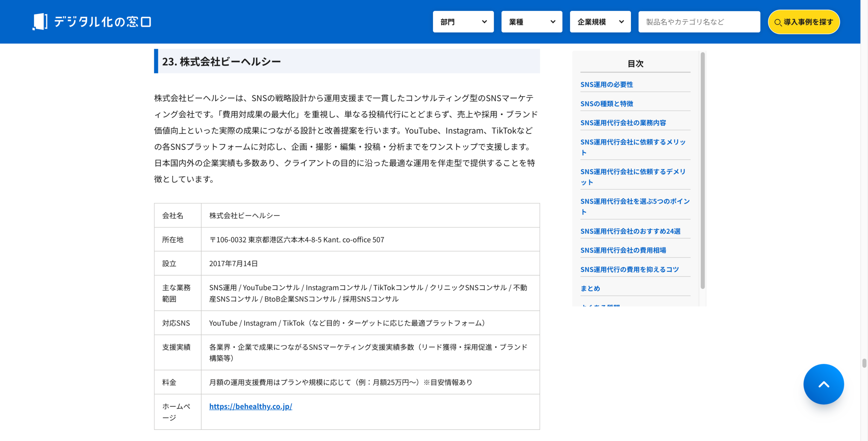868x441 pixels.
Task: Select まとめ in the table of contents
Action: (590, 288)
